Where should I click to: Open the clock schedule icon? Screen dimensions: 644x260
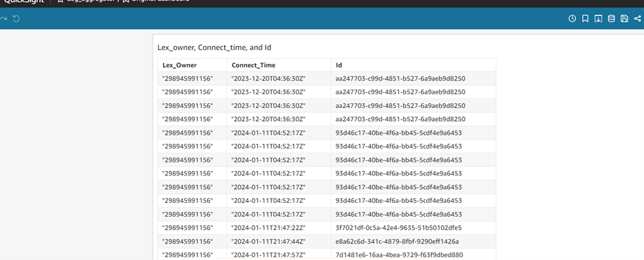(572, 19)
